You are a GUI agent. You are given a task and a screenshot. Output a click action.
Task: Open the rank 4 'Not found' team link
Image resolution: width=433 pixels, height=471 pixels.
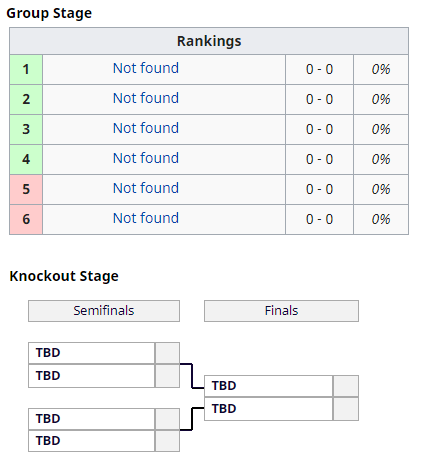point(146,158)
